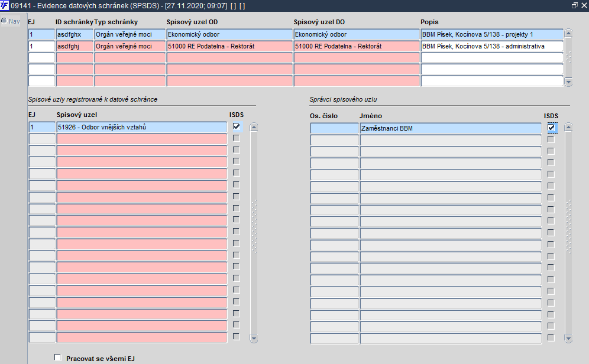Screen dimensions: 589x364
Task: Select the Nav radio button
Action: [x=4, y=21]
